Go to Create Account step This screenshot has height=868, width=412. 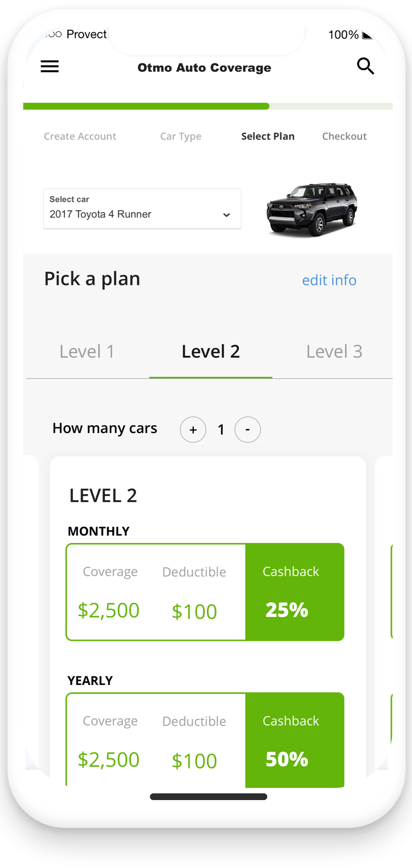[x=80, y=136]
